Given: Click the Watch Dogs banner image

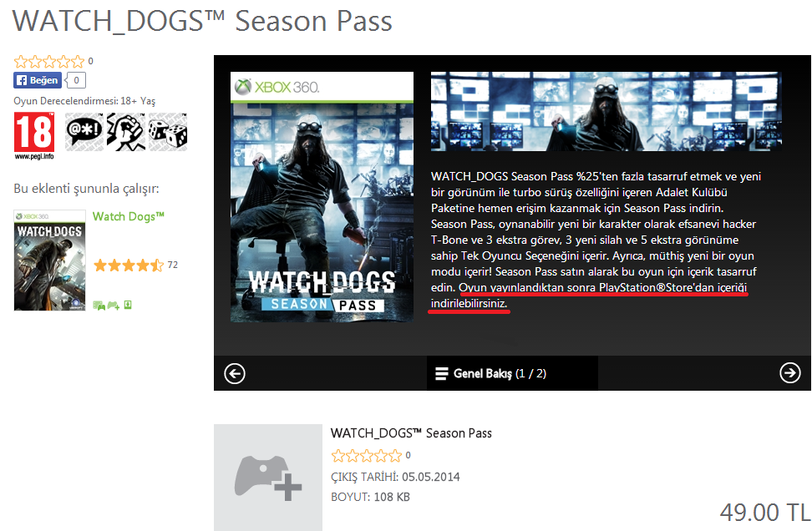Looking at the screenshot, I should click(606, 111).
